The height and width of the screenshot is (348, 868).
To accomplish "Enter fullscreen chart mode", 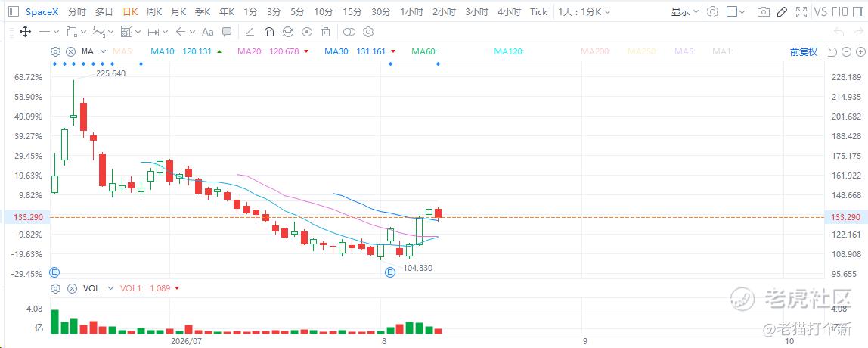I will pyautogui.click(x=801, y=11).
